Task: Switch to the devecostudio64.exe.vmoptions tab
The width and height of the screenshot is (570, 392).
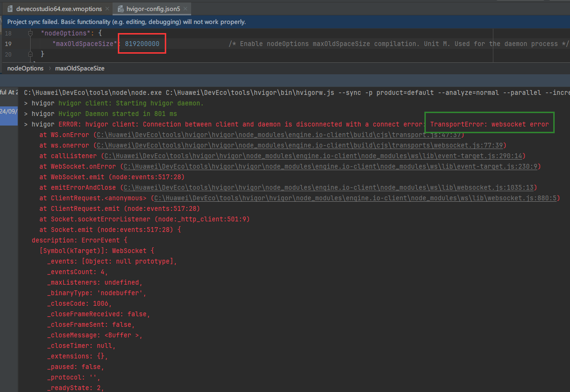Action: 58,9
